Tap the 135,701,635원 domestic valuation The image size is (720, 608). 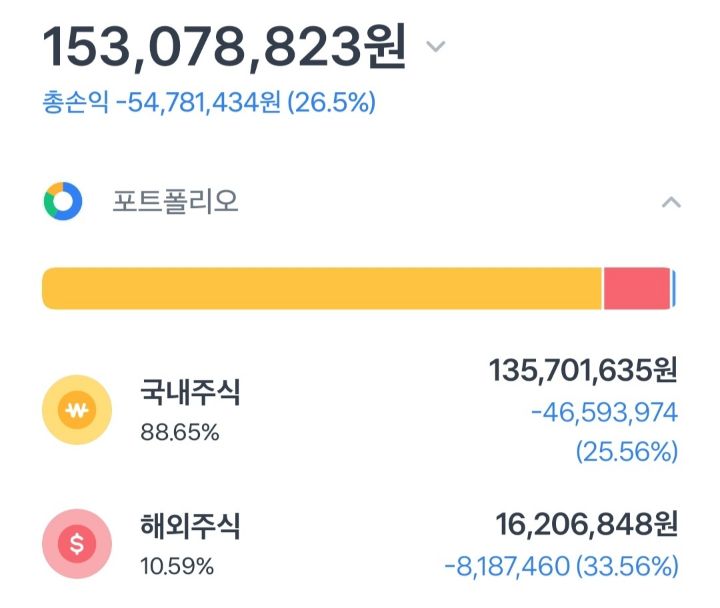click(583, 370)
